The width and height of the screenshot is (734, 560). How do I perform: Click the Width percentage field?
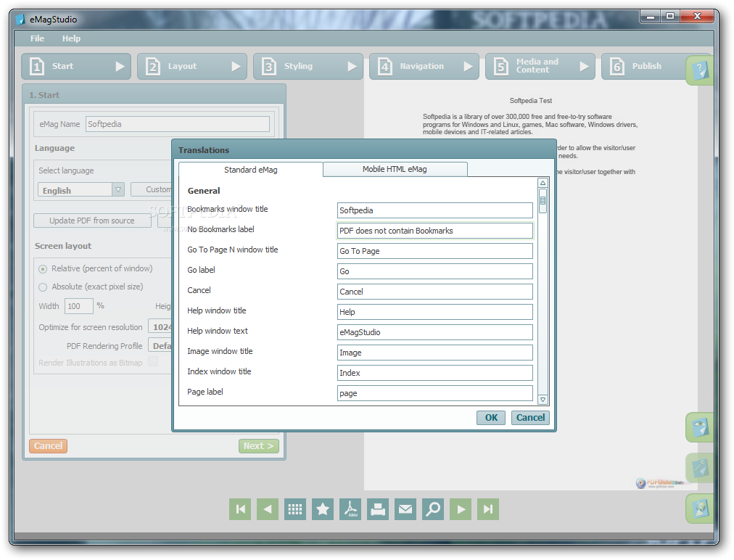(78, 306)
